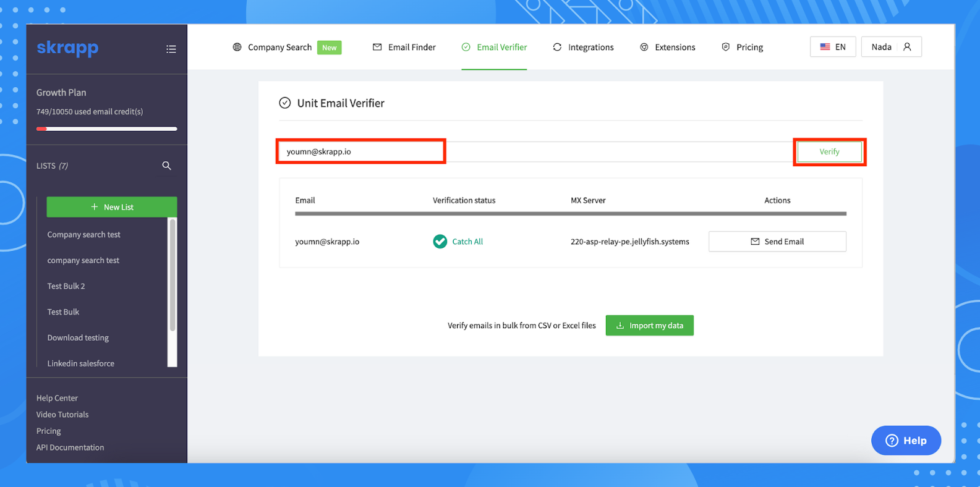Open the Company search test list
The width and height of the screenshot is (980, 487).
(84, 235)
